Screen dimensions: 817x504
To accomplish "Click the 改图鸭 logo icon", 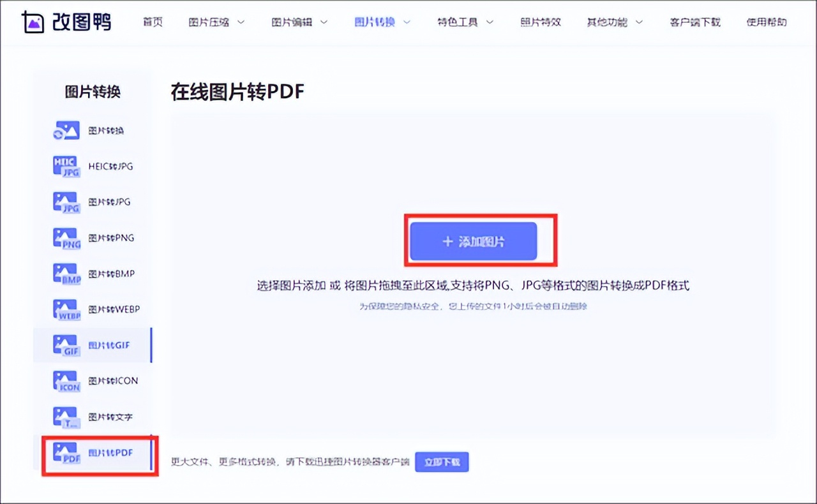I will 33,21.
